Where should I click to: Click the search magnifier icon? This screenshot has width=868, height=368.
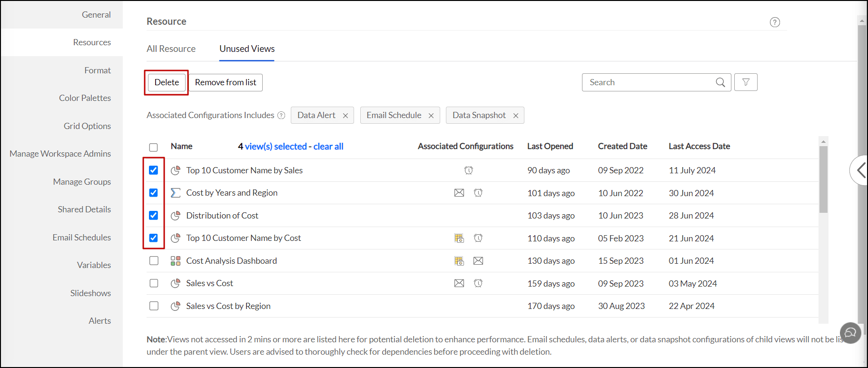720,82
